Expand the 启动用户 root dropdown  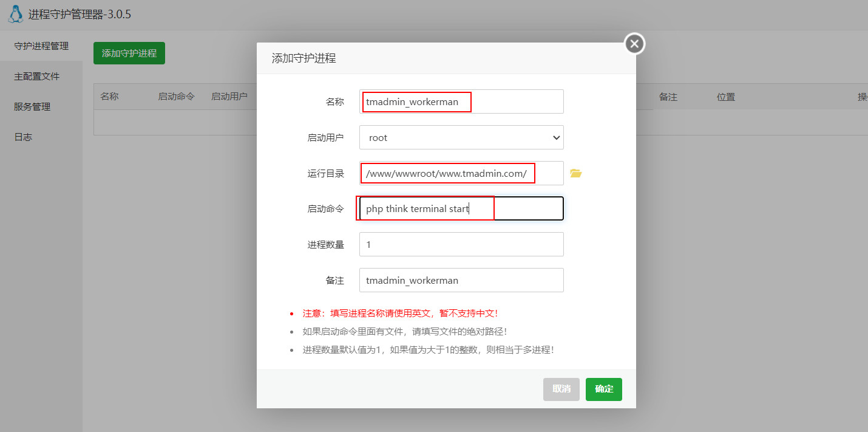[461, 137]
